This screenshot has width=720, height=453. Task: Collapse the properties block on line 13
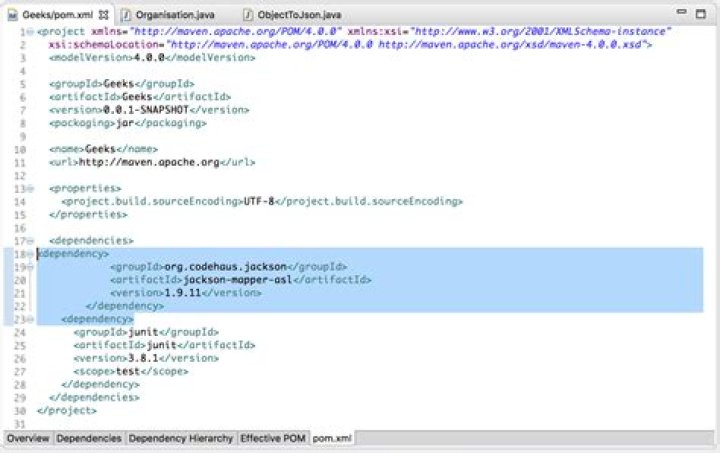pos(30,189)
